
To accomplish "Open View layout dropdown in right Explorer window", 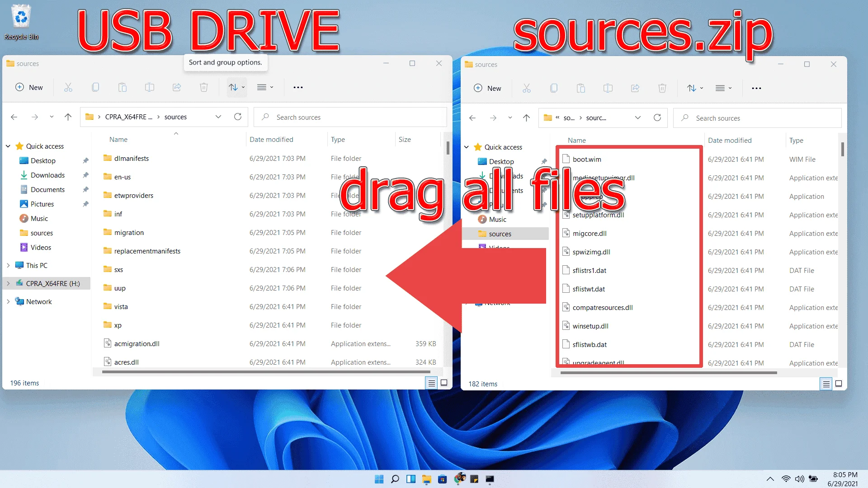I will 724,88.
